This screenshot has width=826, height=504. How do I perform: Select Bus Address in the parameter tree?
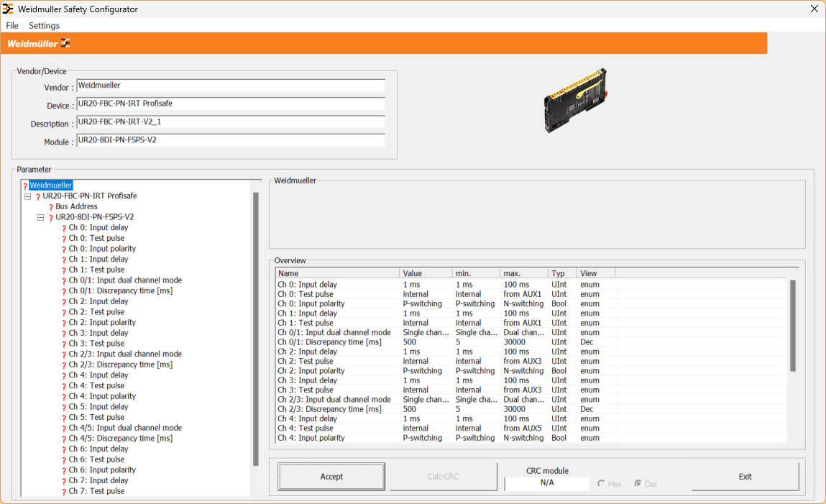coord(76,206)
